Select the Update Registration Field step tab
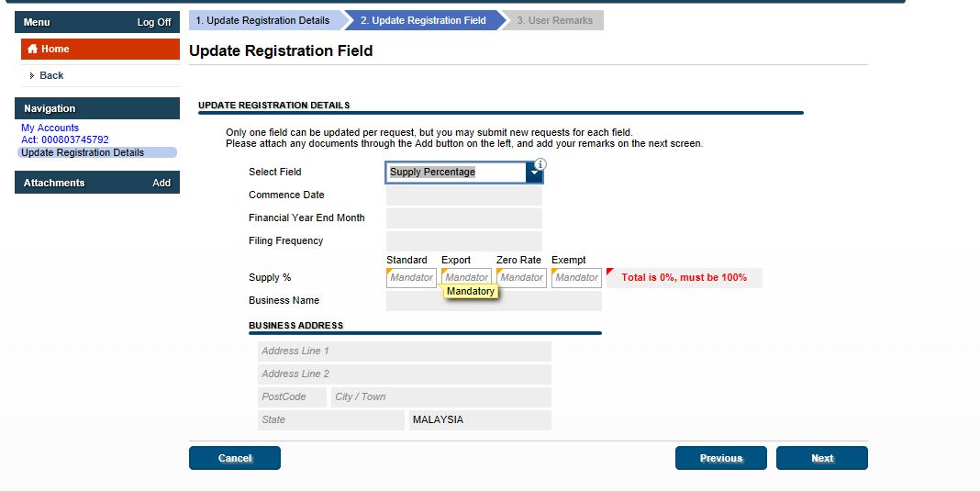Screen dimensions: 980x491 [423, 20]
